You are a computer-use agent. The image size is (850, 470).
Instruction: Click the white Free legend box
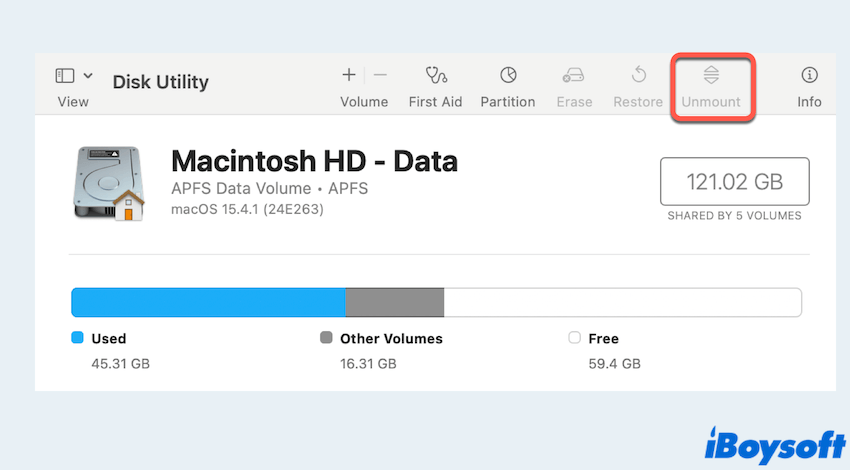(x=574, y=338)
